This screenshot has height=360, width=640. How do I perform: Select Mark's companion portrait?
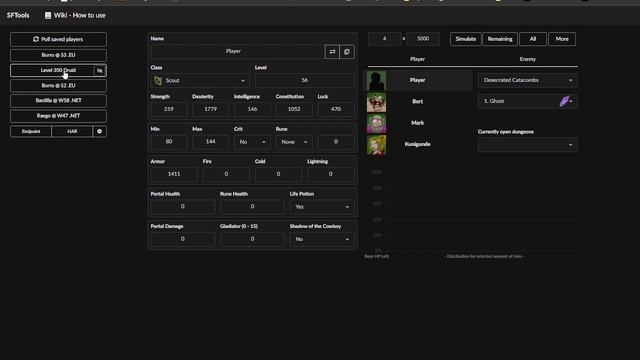coord(376,123)
